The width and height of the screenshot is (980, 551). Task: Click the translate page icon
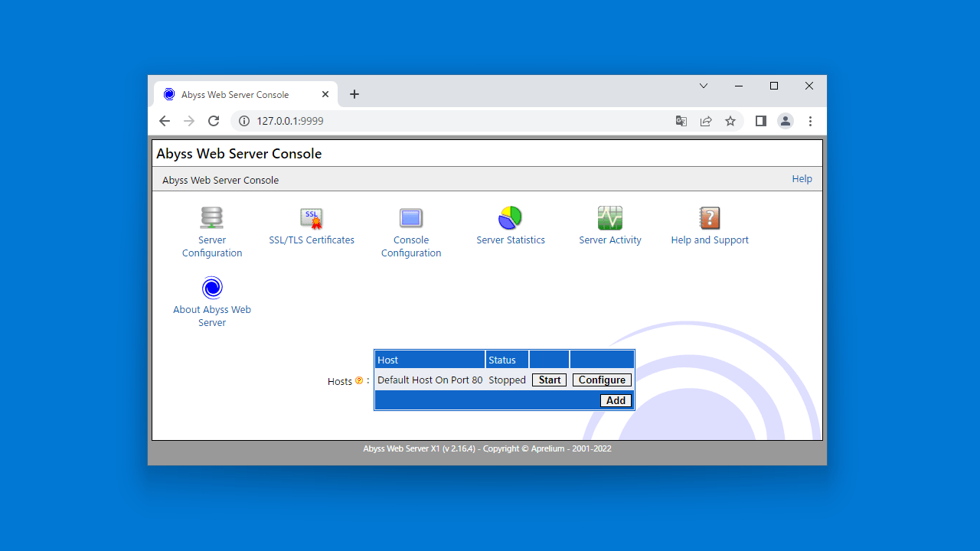point(681,121)
